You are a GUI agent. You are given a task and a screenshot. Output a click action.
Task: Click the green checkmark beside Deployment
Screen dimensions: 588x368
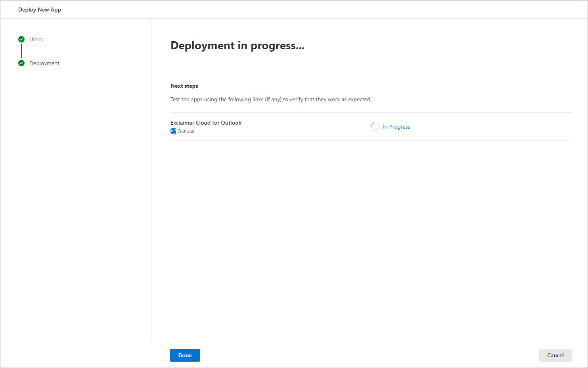coord(21,63)
